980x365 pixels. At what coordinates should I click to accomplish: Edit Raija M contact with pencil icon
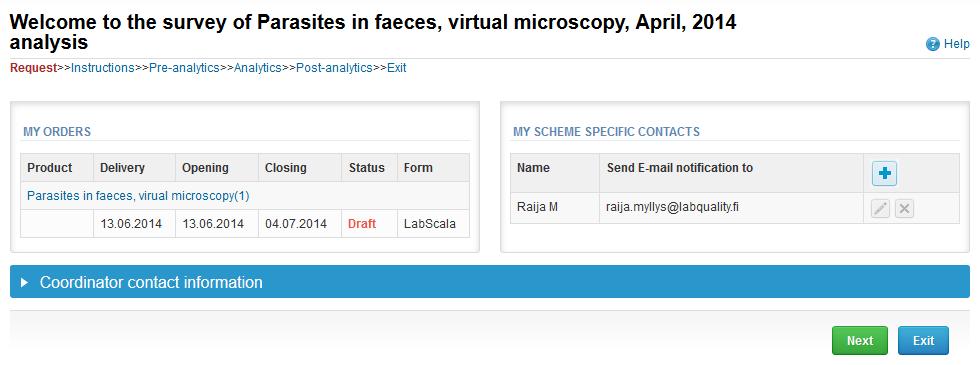(x=880, y=209)
